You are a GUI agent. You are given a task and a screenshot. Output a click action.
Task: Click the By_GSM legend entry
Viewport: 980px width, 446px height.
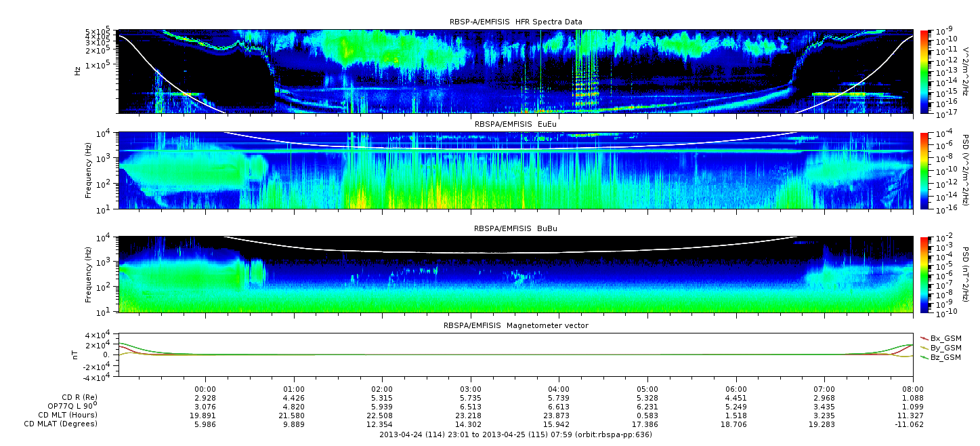[x=945, y=347]
